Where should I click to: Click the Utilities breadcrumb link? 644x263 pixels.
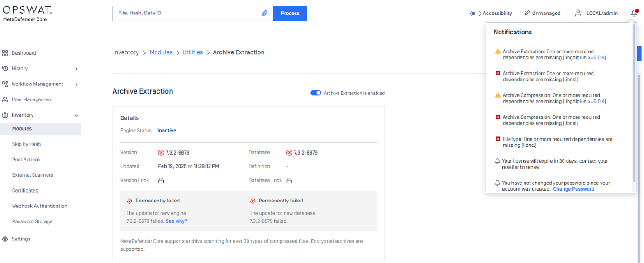tap(193, 52)
